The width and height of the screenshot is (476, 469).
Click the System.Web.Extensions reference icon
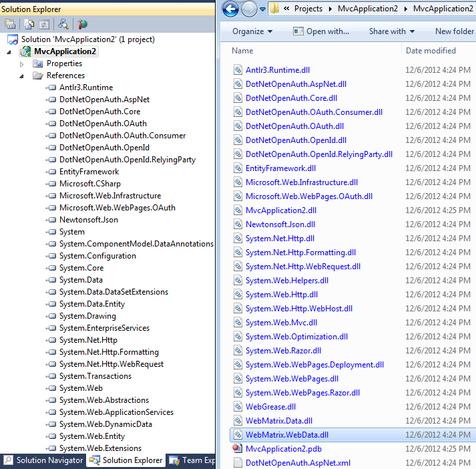coord(51,448)
